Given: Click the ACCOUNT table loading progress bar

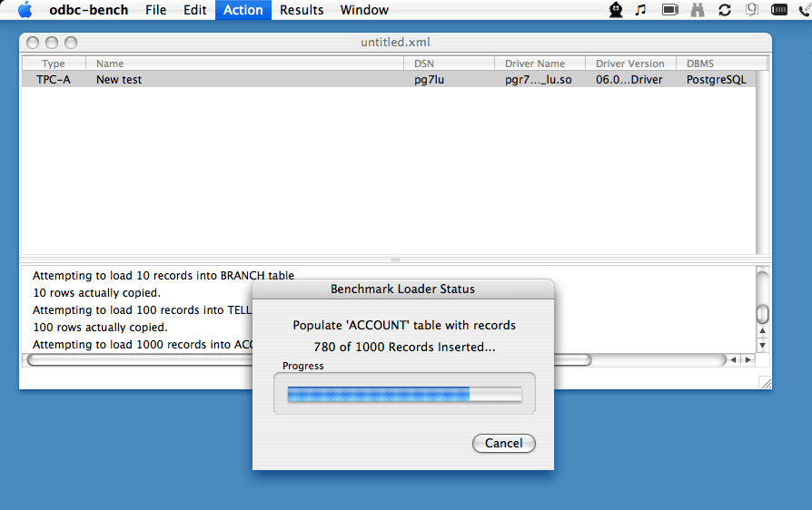Looking at the screenshot, I should [404, 394].
